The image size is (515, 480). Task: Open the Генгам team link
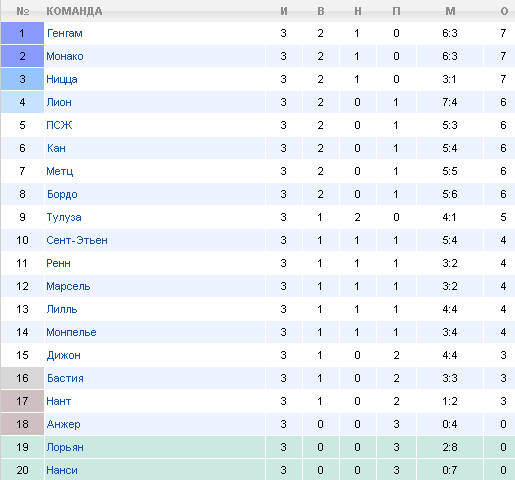click(65, 33)
